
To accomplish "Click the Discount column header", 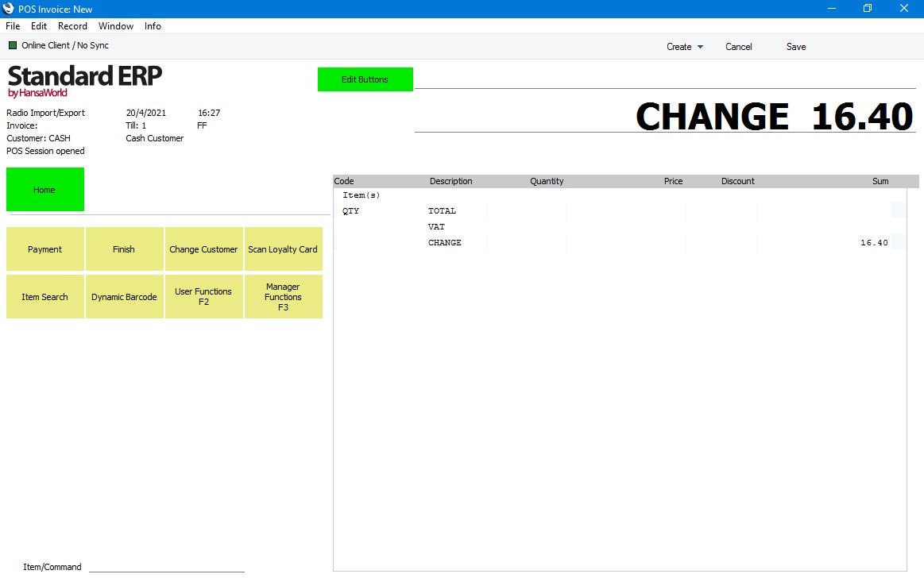I will (x=738, y=181).
